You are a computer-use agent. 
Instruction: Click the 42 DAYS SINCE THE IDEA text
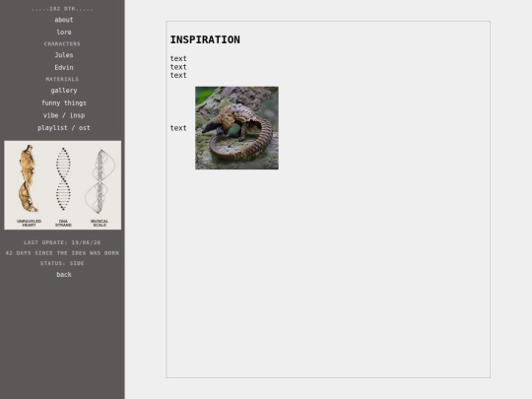[62, 253]
